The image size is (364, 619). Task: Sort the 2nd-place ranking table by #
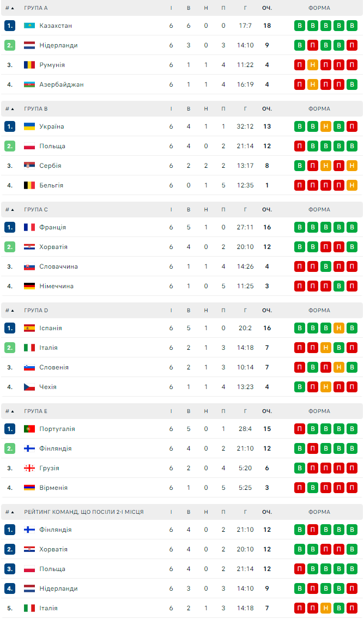click(10, 512)
